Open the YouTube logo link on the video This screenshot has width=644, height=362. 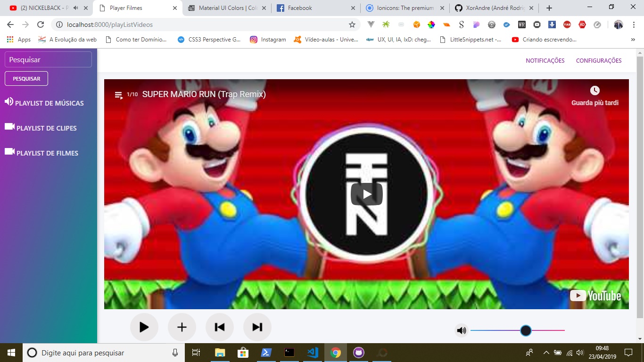[x=595, y=296]
